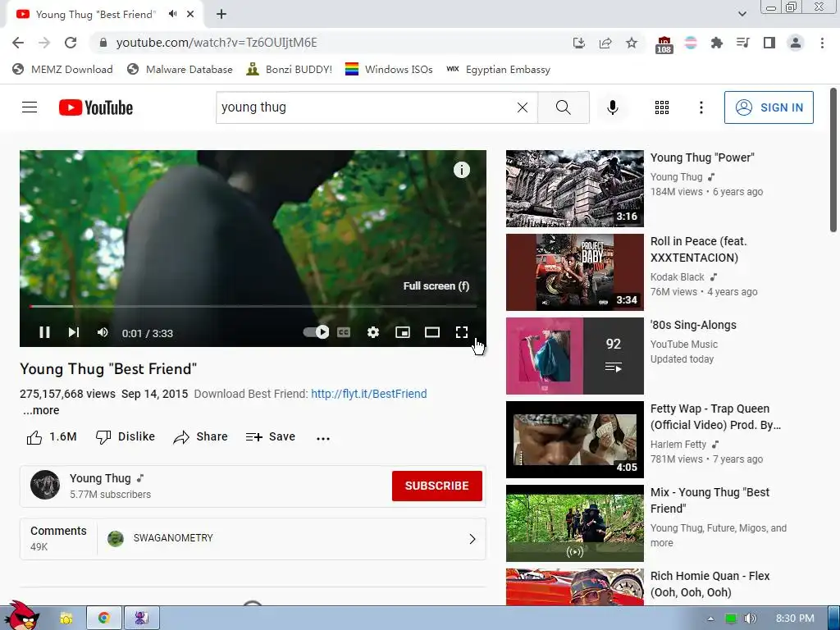Open the video info card icon

pos(462,170)
